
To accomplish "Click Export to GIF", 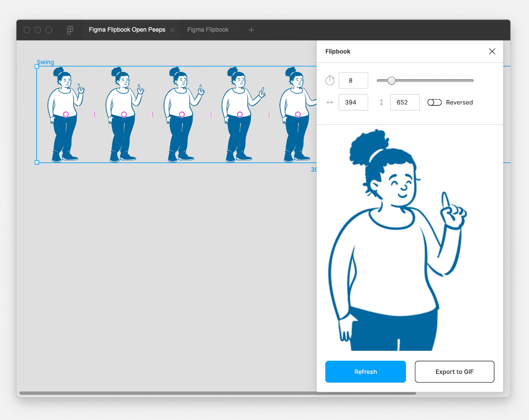I will pos(454,372).
